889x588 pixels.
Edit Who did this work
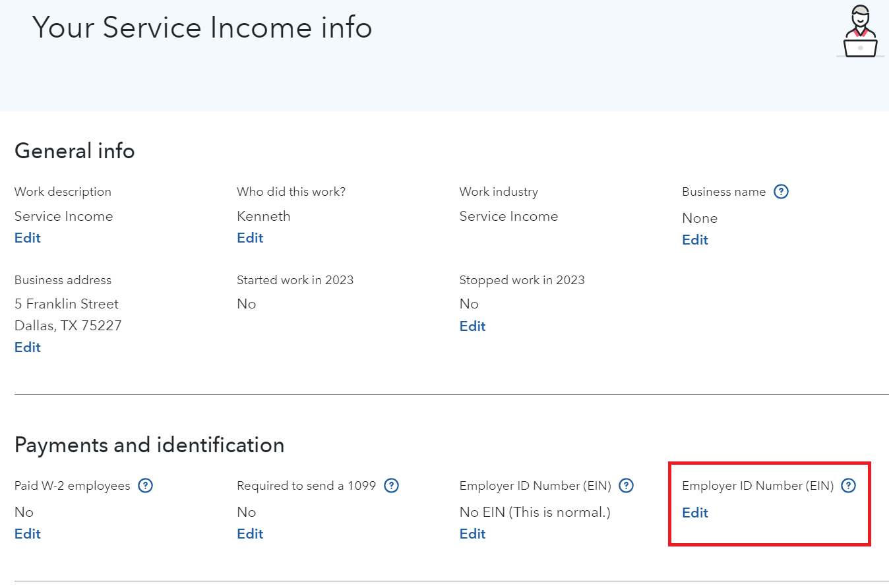coord(250,238)
